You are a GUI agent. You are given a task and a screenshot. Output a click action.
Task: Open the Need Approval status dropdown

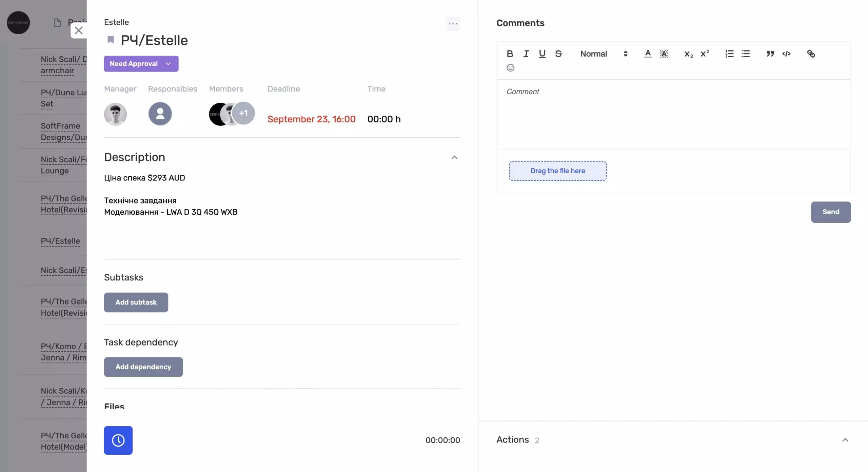tap(141, 64)
